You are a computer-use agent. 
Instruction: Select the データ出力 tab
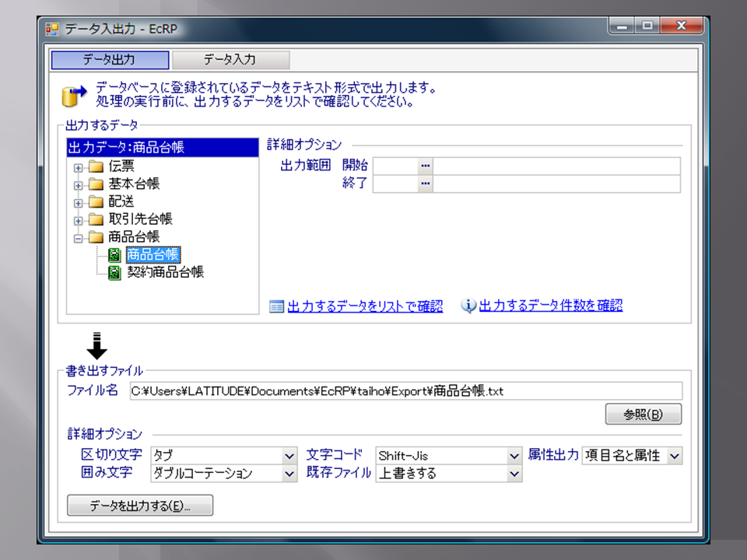tap(110, 60)
